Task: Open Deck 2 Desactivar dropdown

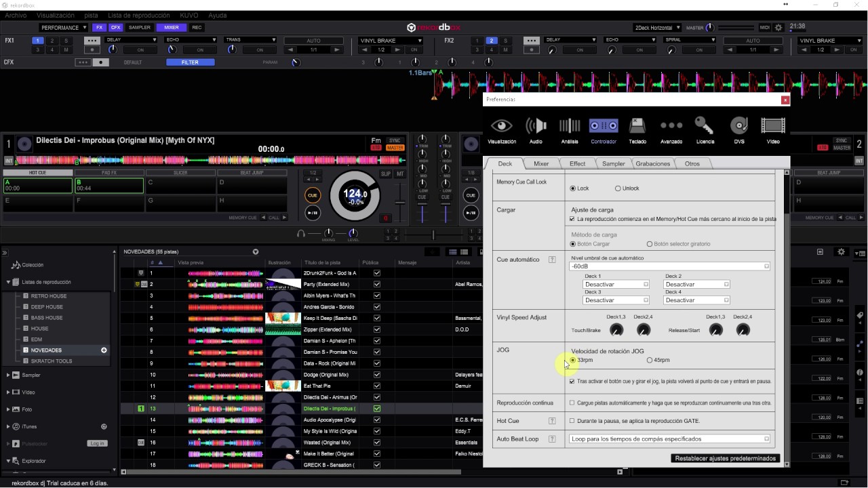Action: (696, 285)
